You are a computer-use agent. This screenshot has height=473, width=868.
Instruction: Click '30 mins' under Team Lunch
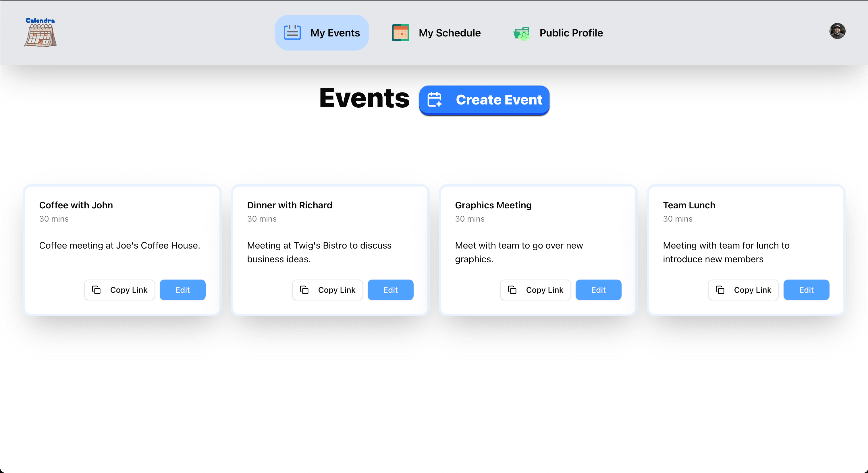tap(678, 219)
